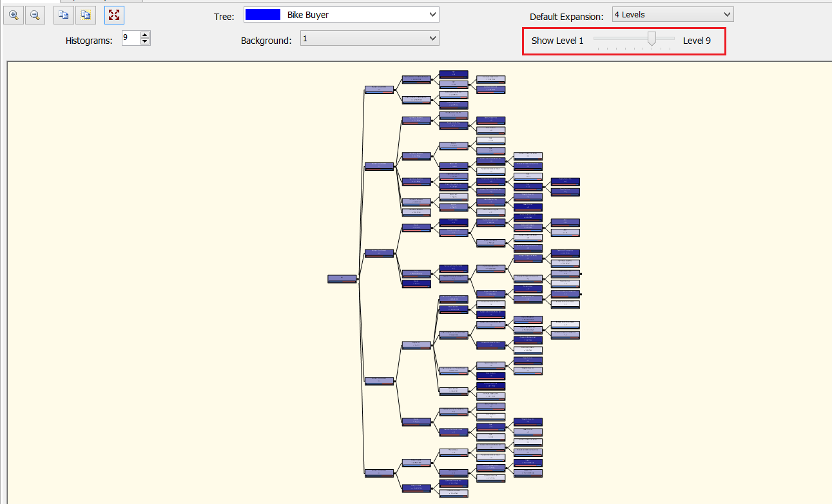
Task: Click the Histograms up arrow
Action: pos(146,34)
